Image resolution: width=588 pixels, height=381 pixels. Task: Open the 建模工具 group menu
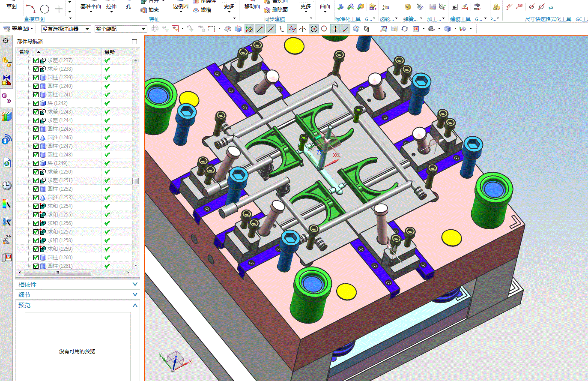point(486,19)
